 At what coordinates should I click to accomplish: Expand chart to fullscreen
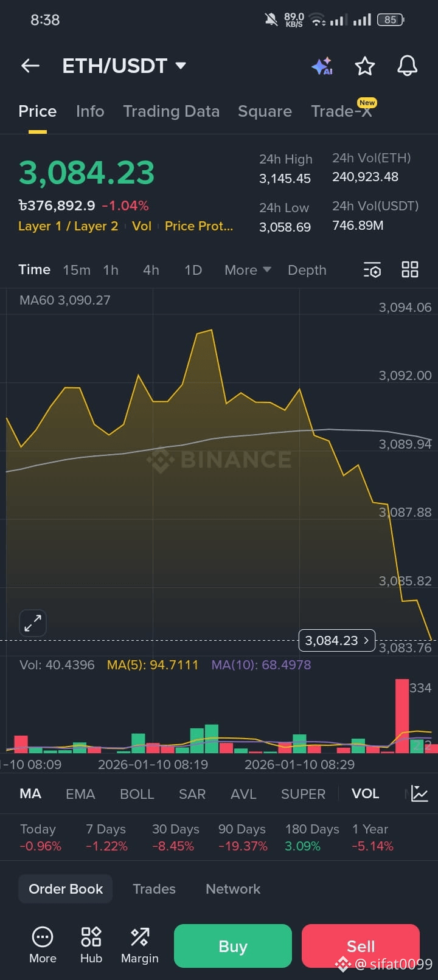tap(33, 623)
